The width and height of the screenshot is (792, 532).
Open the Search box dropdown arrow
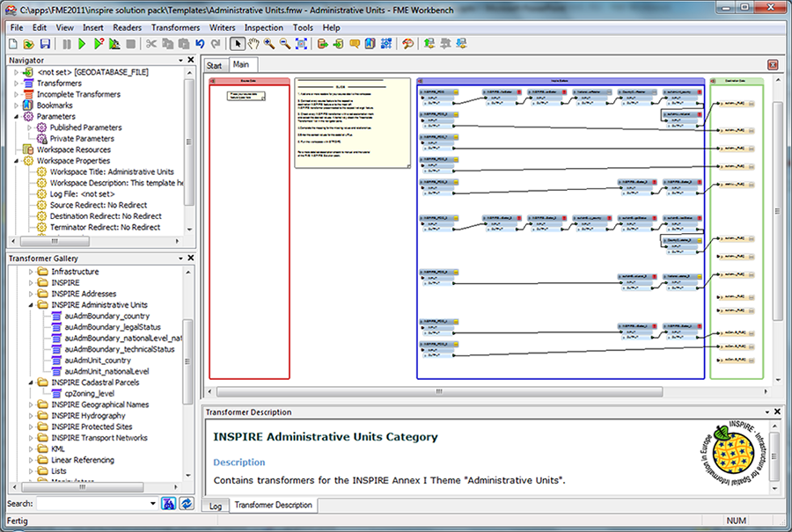tap(152, 503)
